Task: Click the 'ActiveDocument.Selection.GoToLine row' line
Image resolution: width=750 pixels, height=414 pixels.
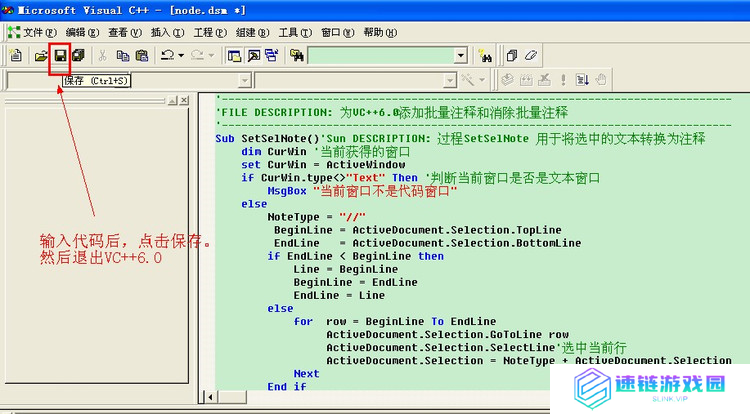Action: click(x=447, y=334)
